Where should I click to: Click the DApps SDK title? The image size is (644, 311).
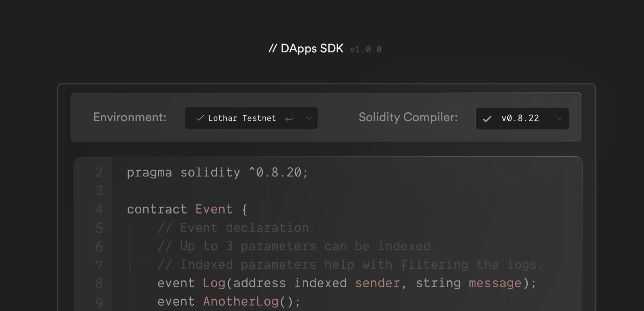pos(306,49)
